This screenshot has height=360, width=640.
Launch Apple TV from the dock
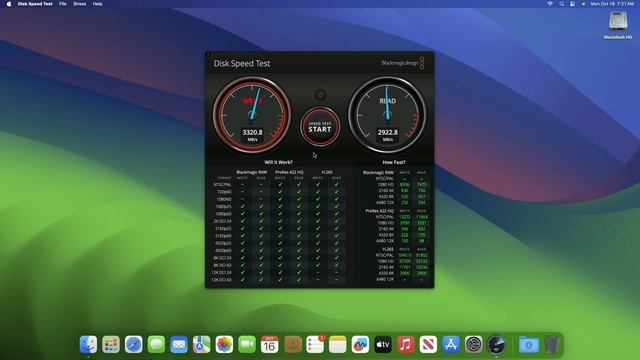383,344
